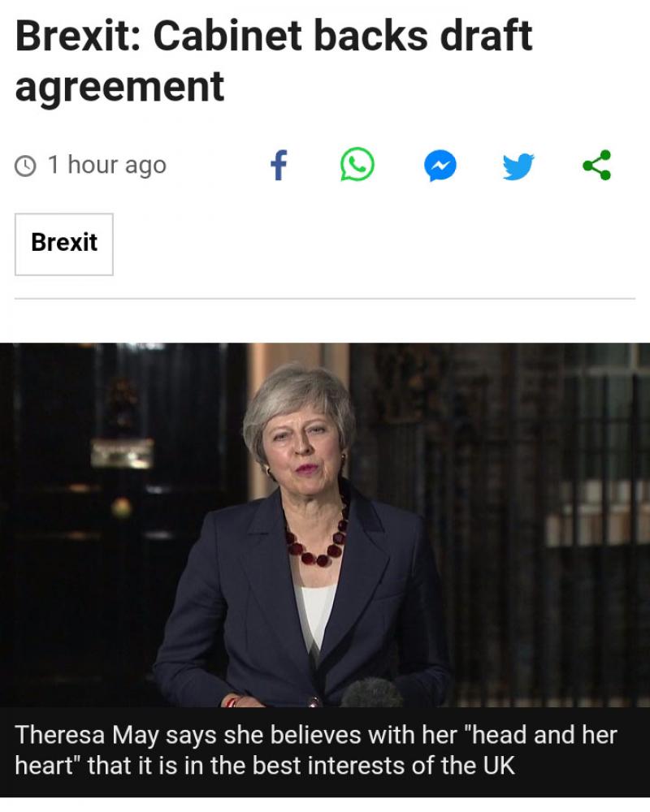
Task: Send article through Messenger
Action: [x=440, y=166]
